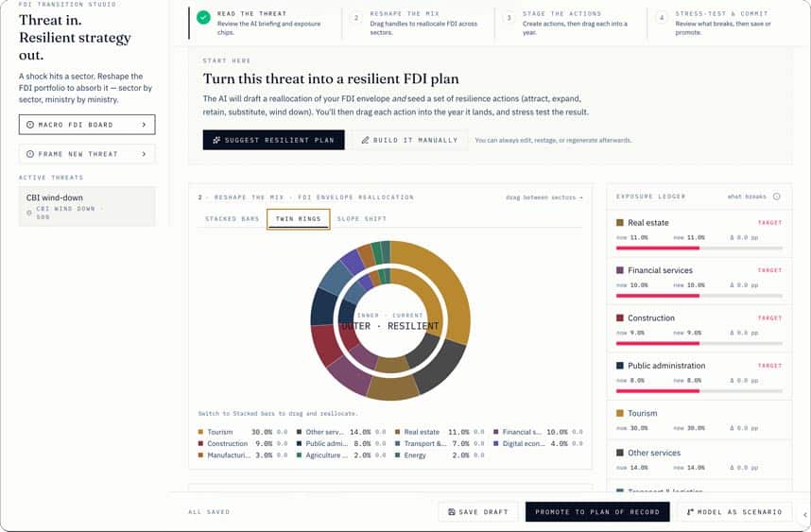Click the Digital economy swatch in the chart legend
811x532 pixels.
pos(496,443)
